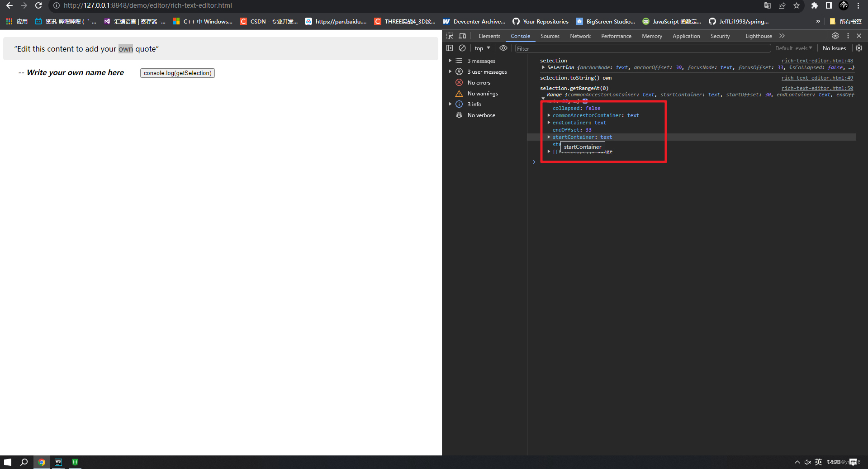
Task: Open the top JavaScript context dropdown
Action: pyautogui.click(x=483, y=48)
